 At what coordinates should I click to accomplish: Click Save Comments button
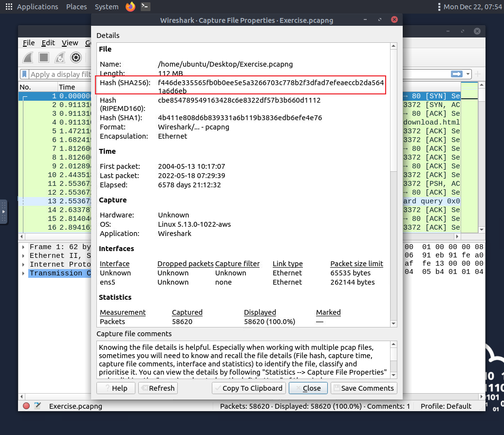[x=364, y=388]
